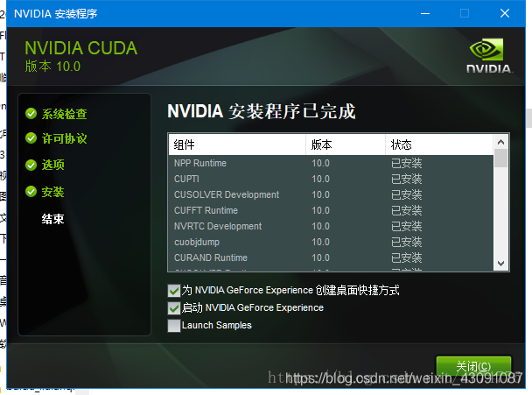Click the 关闭(C) button
This screenshot has width=532, height=395.
pos(473,366)
